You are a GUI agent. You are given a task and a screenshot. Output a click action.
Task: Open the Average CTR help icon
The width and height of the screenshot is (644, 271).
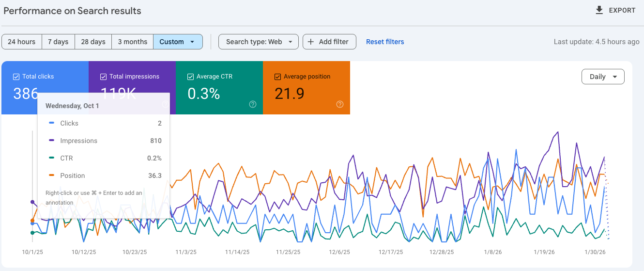click(253, 104)
